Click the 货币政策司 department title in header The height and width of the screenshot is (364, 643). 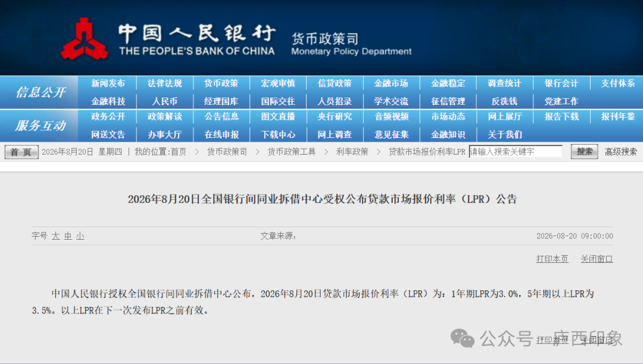pyautogui.click(x=325, y=39)
